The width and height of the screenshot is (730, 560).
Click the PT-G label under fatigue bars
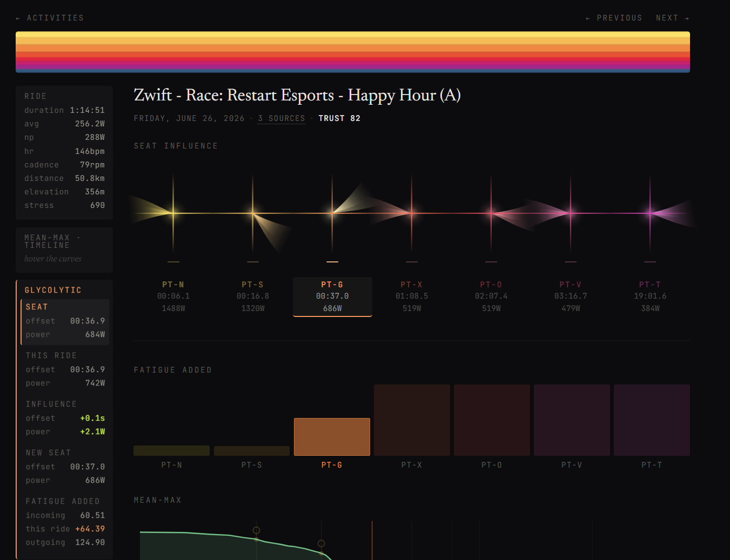[332, 465]
